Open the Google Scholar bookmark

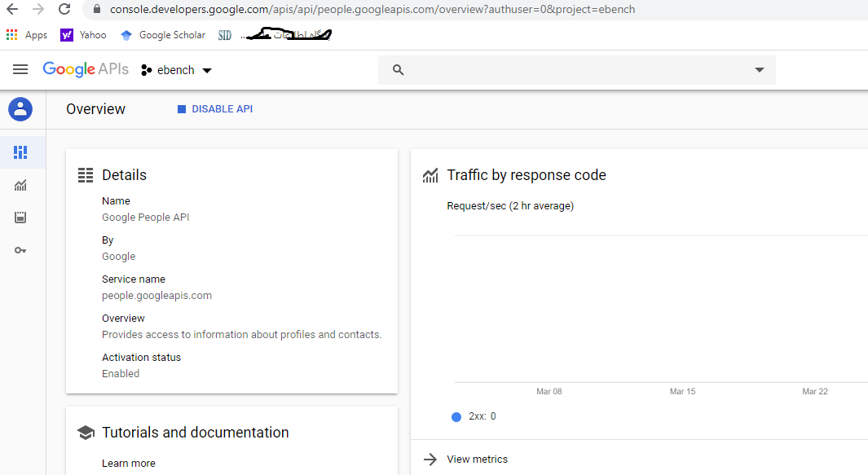click(x=163, y=35)
